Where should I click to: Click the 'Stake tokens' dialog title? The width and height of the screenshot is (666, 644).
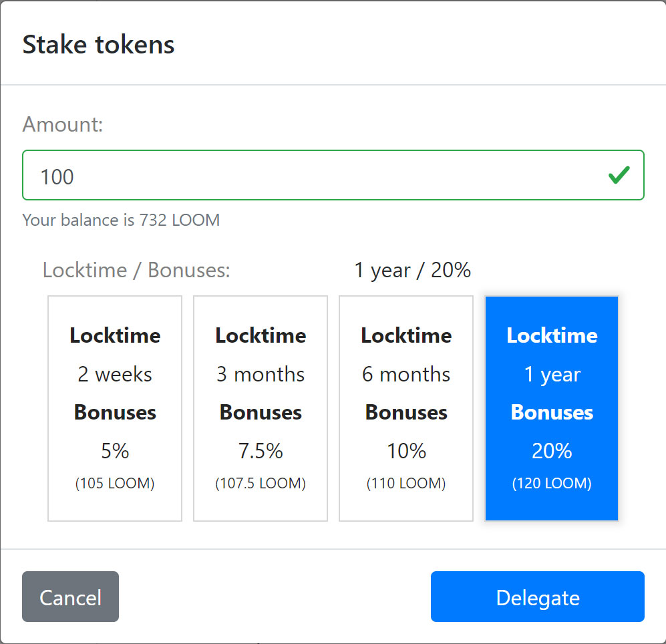[99, 45]
